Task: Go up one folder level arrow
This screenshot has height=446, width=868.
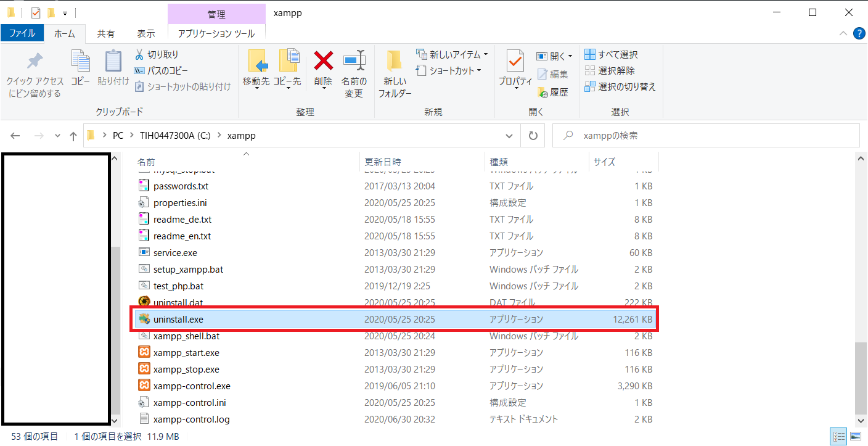Action: click(x=73, y=136)
